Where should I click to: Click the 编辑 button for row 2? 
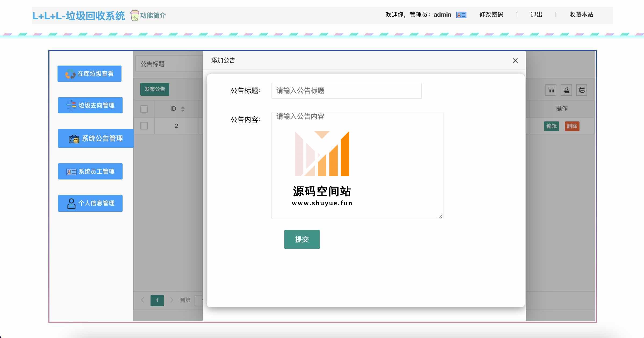point(552,126)
